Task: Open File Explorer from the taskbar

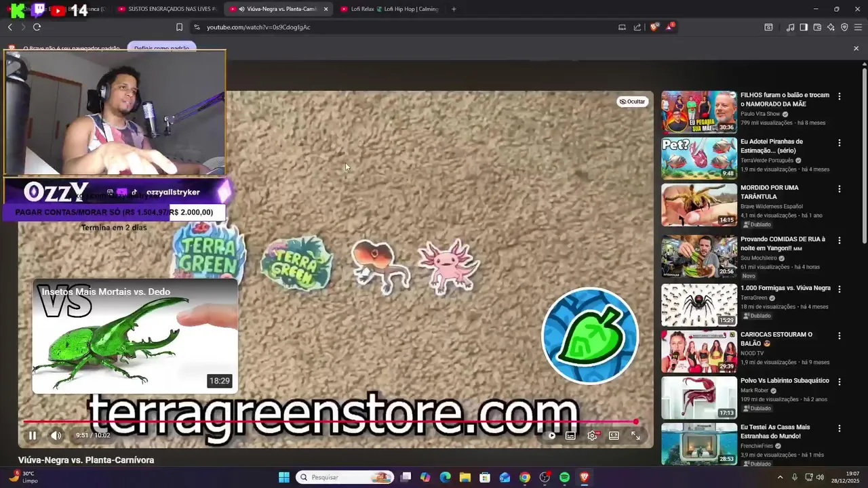Action: (465, 477)
